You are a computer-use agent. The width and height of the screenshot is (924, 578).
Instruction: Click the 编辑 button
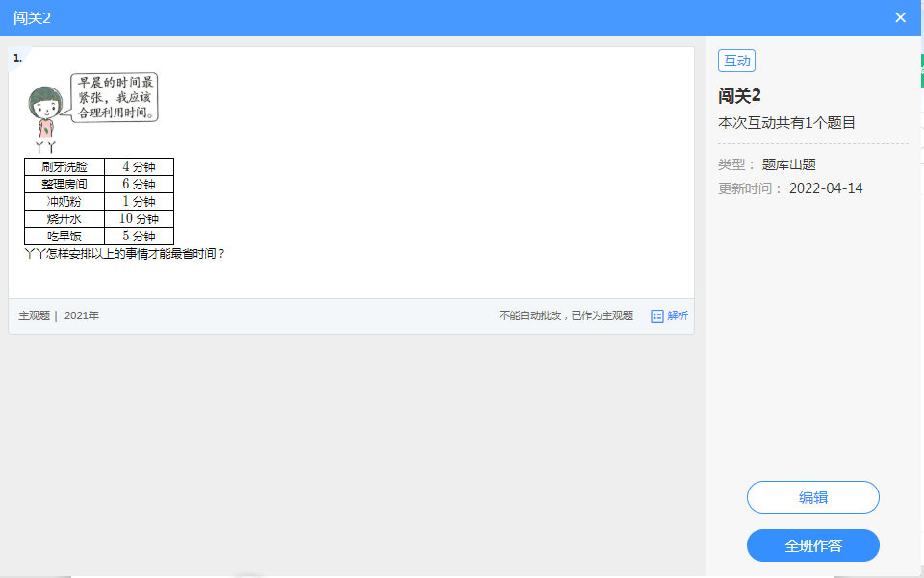(812, 497)
